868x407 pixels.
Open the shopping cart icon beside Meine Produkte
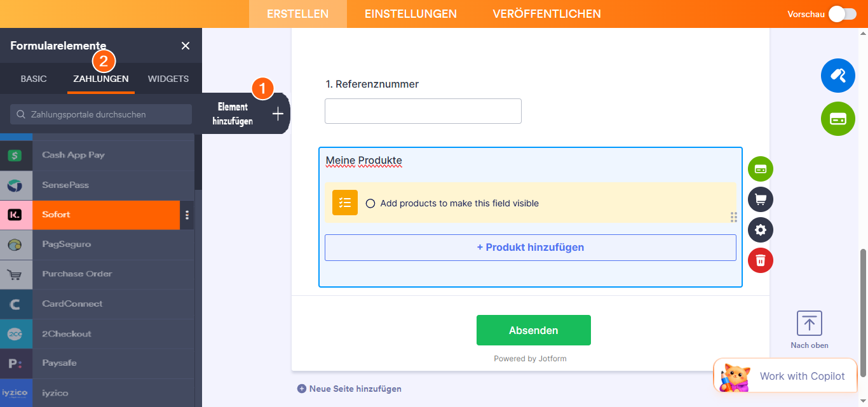click(x=760, y=199)
